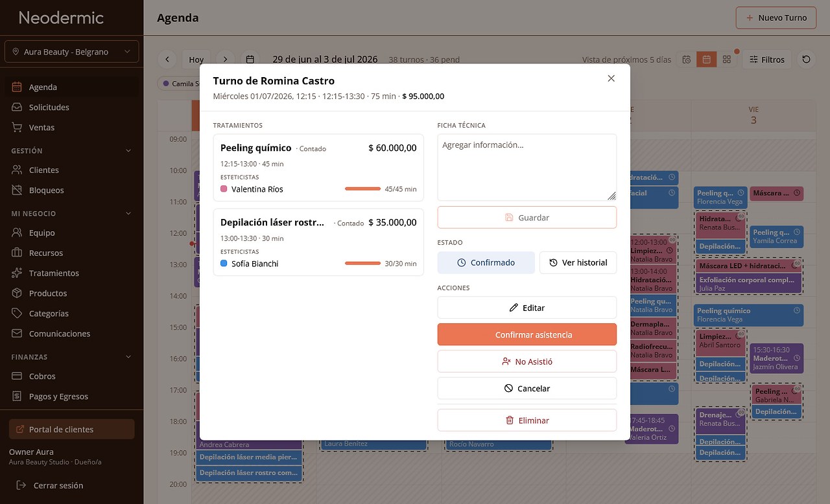
Task: Open Agenda in the sidebar
Action: coord(71,87)
